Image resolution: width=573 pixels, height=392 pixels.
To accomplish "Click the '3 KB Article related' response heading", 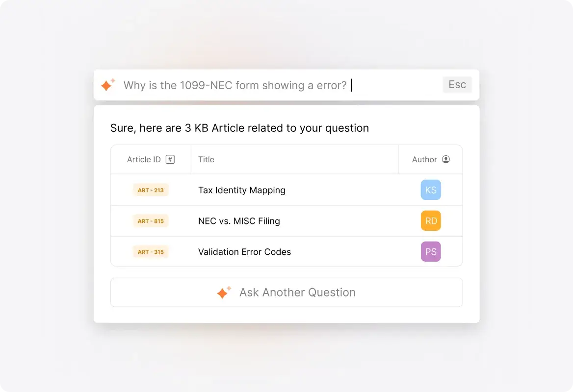I will (x=239, y=128).
